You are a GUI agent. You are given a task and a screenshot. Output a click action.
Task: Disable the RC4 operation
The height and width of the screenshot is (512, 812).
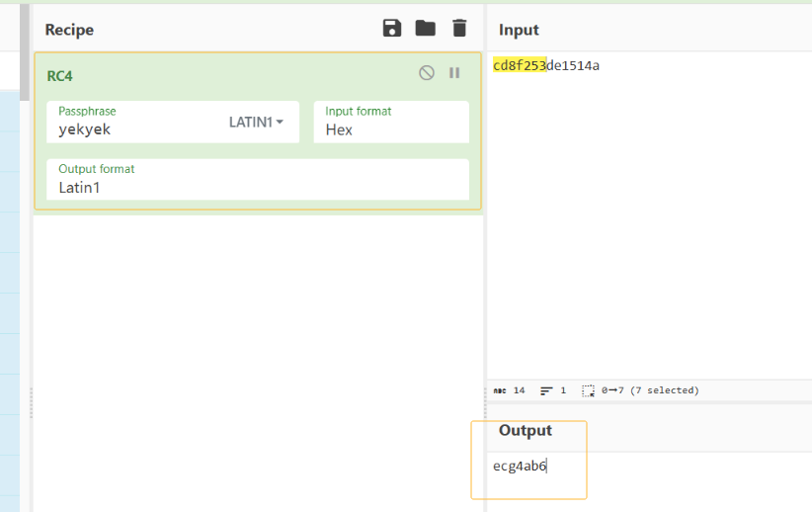click(x=427, y=73)
